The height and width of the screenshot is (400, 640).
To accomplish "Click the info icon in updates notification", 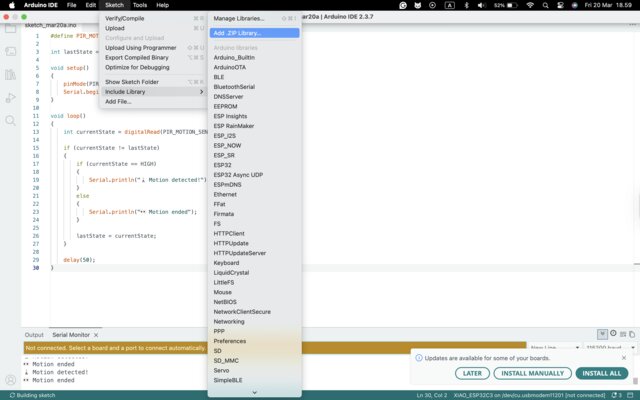I will [419, 358].
